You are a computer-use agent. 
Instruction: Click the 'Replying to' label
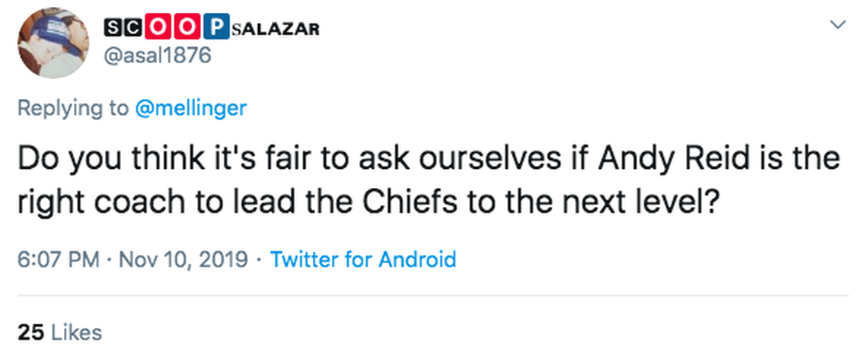pos(73,108)
